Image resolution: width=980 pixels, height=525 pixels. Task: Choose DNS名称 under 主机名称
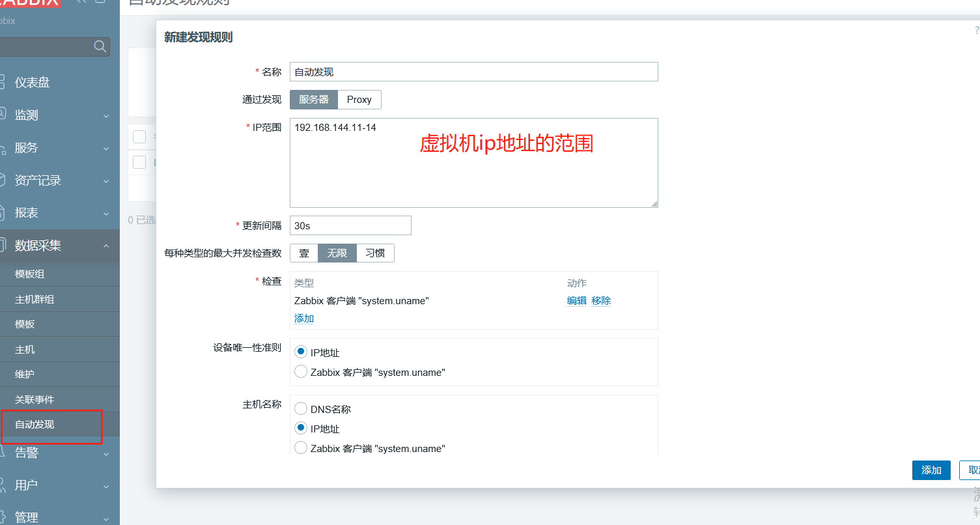click(301, 408)
